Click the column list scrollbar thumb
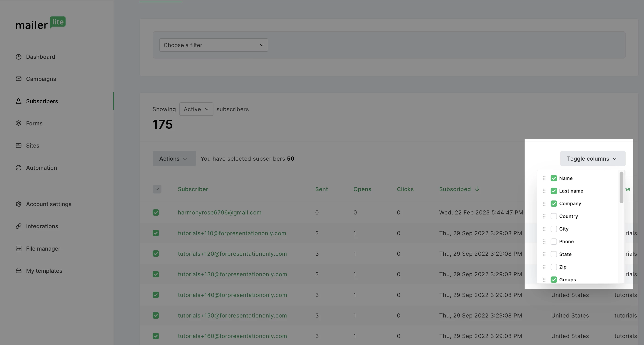The width and height of the screenshot is (644, 345). coord(621,188)
